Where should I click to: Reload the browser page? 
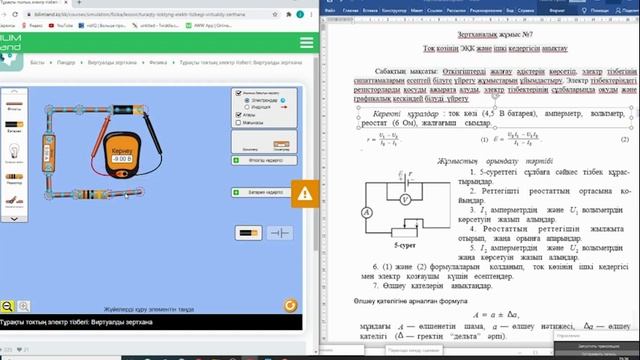pyautogui.click(x=15, y=14)
